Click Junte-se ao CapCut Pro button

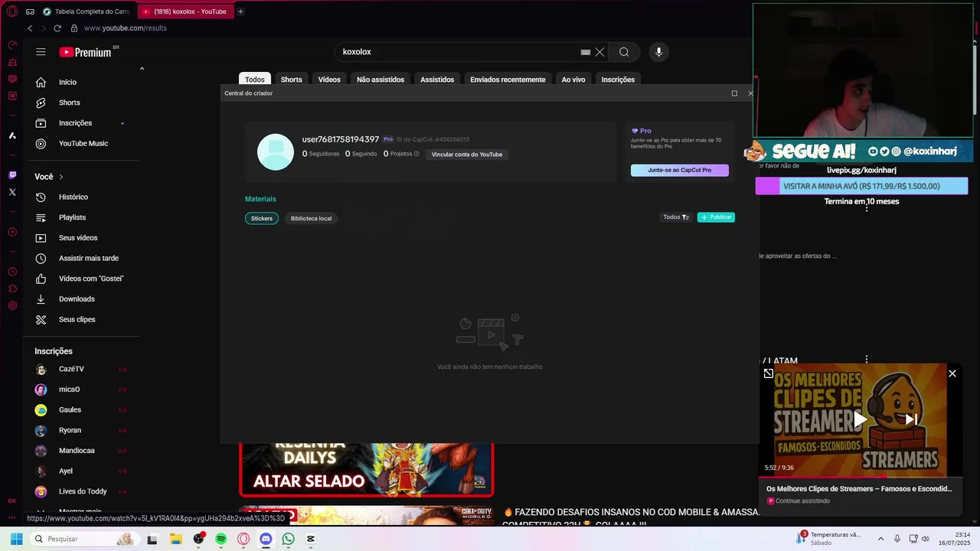680,170
